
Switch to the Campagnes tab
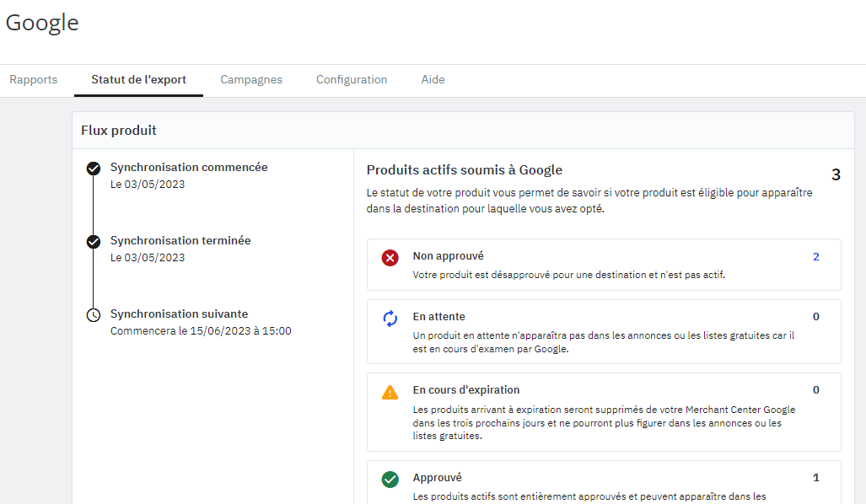tap(251, 79)
